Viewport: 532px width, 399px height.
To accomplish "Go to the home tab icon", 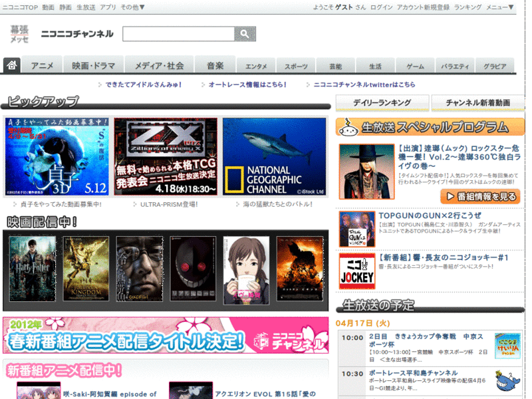I will click(x=12, y=65).
